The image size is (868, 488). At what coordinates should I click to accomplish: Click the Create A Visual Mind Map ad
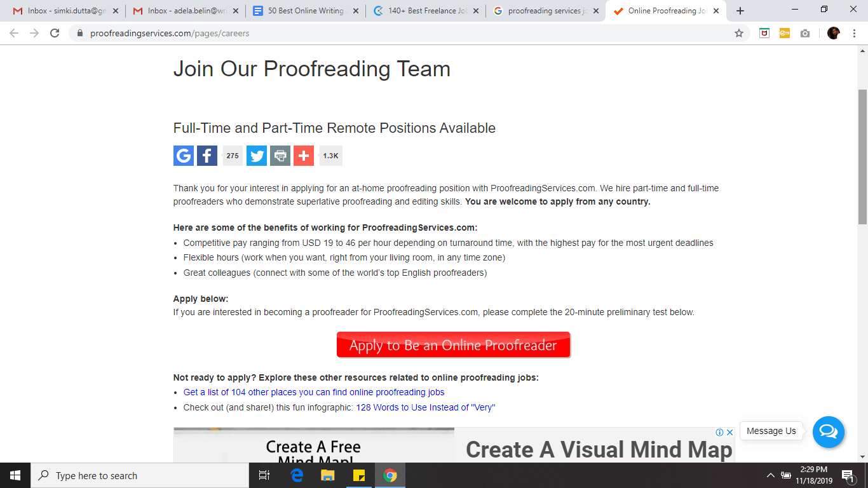599,449
